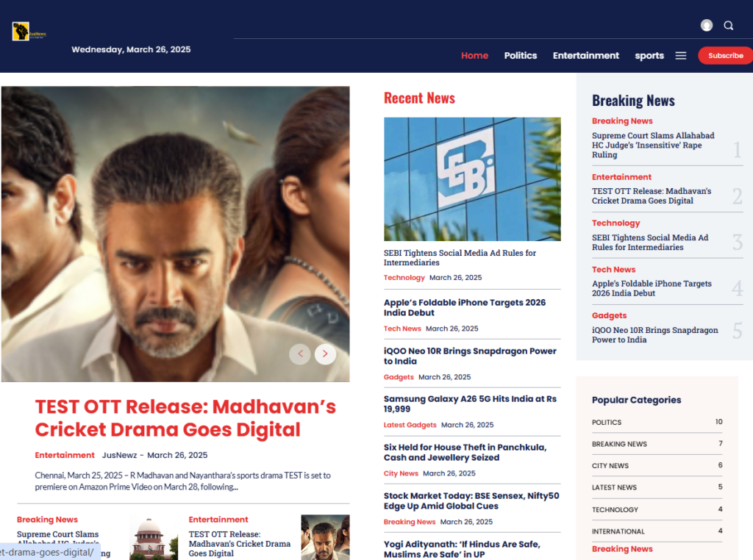Go to the Home menu item
753x560 pixels.
(474, 56)
